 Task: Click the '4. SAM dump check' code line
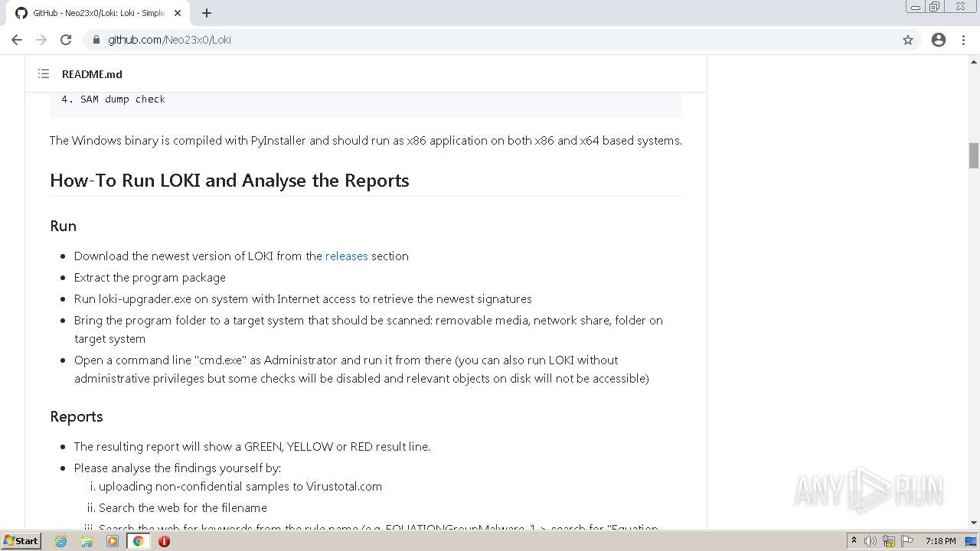pos(113,99)
